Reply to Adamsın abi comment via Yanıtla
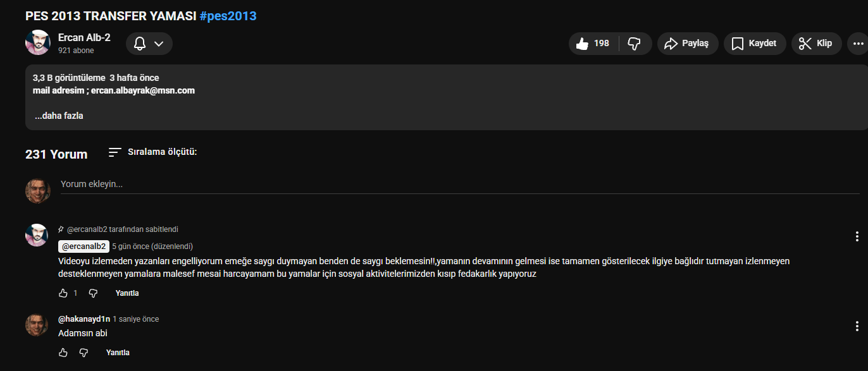The image size is (868, 371). pyautogui.click(x=118, y=353)
